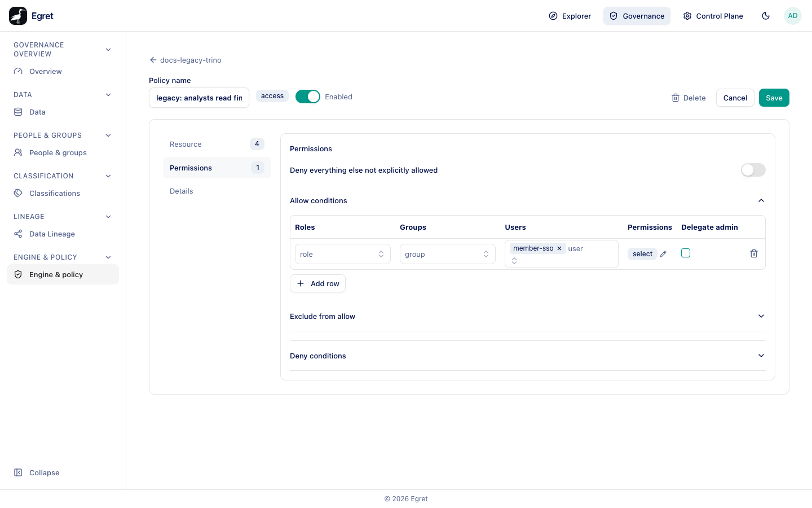Save the policy
This screenshot has width=812, height=508.
tap(774, 98)
